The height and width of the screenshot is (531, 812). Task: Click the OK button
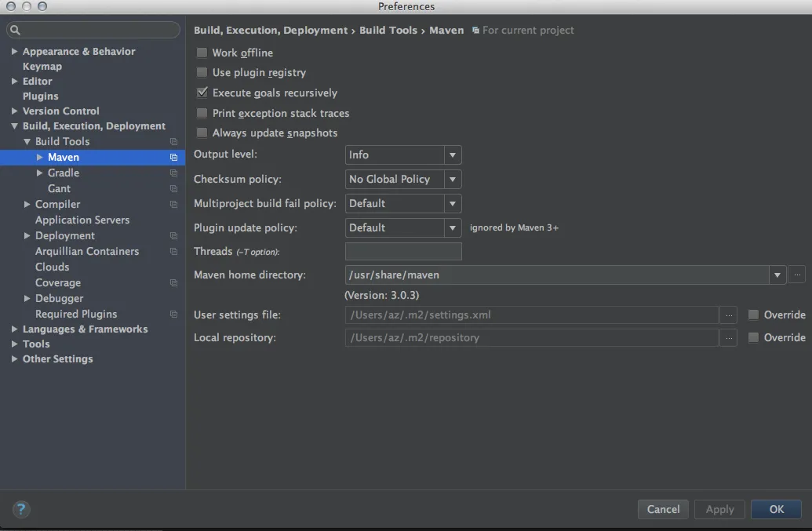pyautogui.click(x=776, y=509)
